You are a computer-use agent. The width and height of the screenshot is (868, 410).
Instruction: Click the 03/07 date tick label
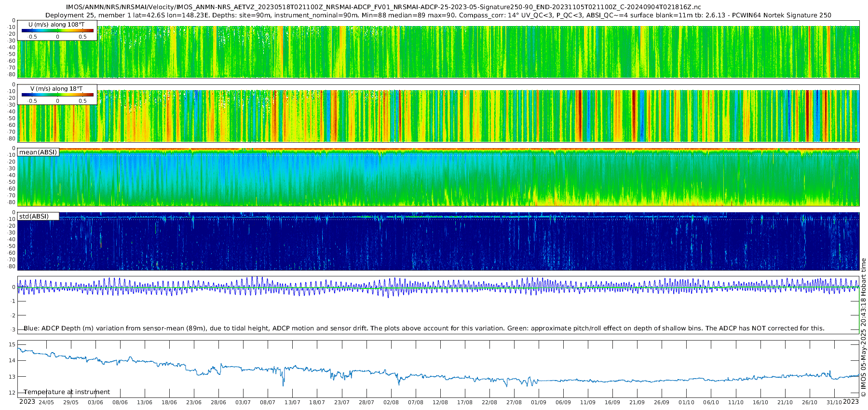(x=243, y=402)
